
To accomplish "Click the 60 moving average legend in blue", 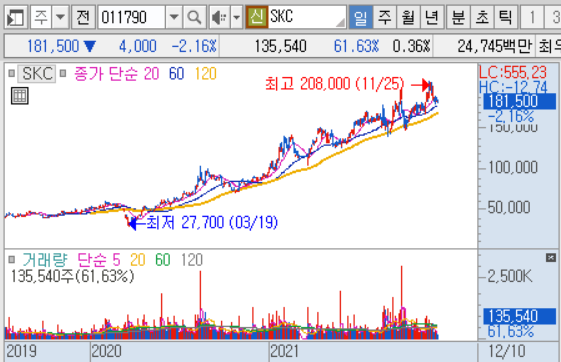I will pos(176,74).
